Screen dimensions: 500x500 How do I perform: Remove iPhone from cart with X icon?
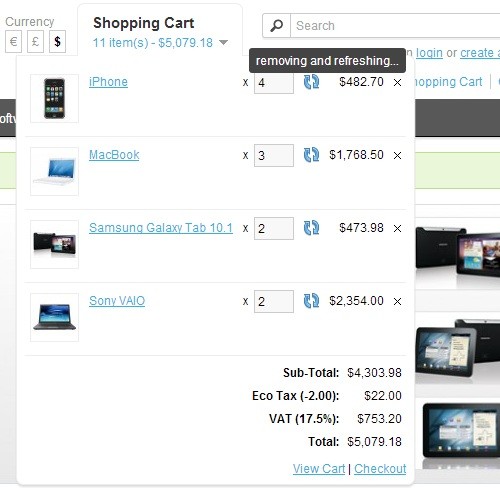(x=397, y=82)
